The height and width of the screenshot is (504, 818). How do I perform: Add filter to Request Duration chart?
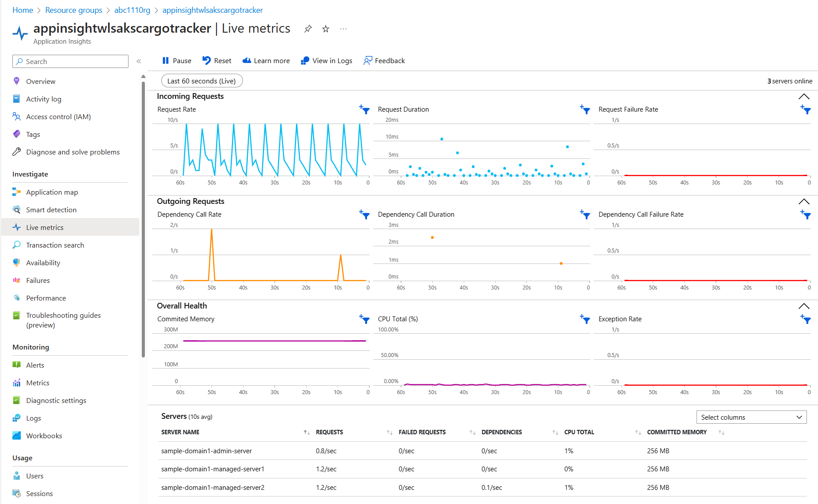point(585,109)
